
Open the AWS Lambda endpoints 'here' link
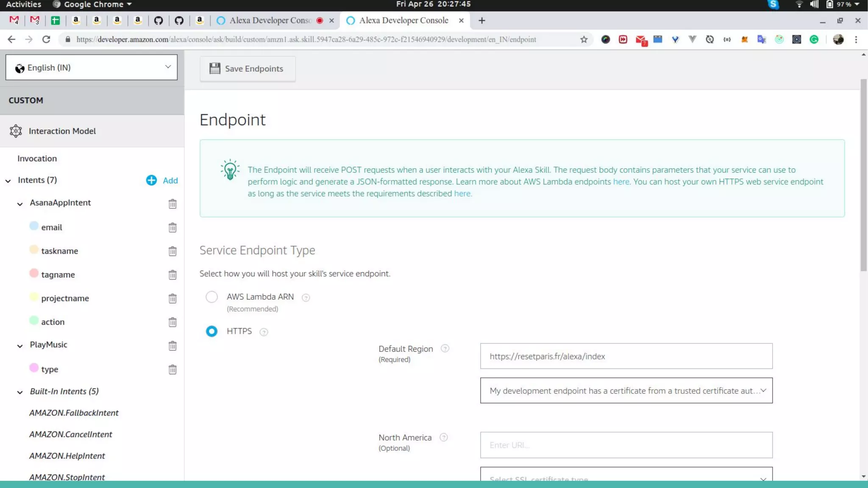(x=621, y=182)
